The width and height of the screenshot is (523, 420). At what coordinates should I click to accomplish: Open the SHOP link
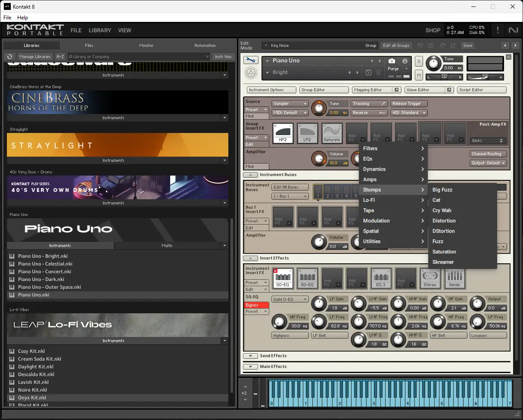click(433, 30)
